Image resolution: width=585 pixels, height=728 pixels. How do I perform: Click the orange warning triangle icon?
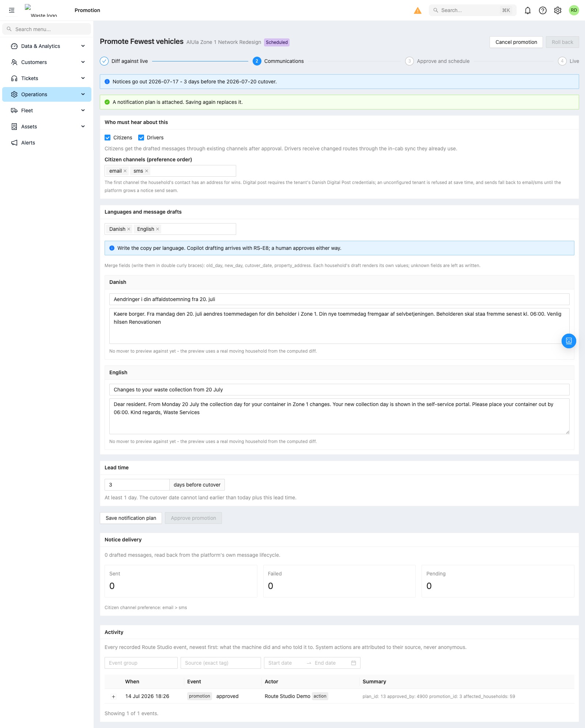click(x=418, y=11)
